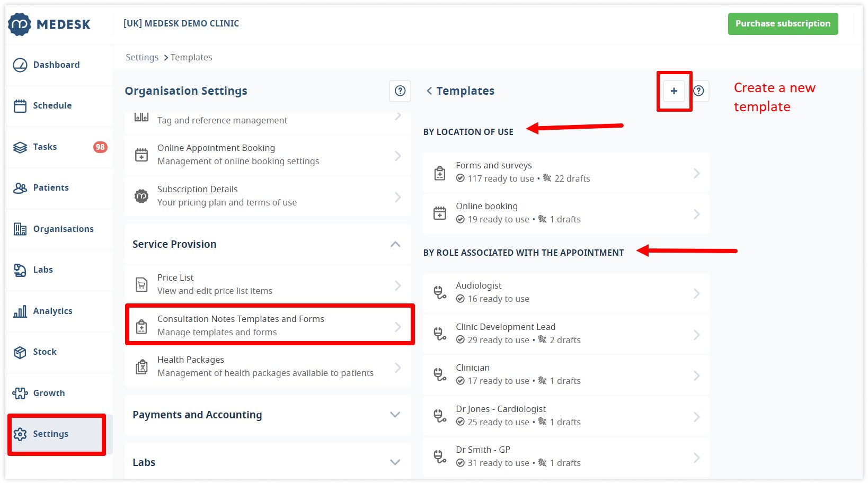Open Price List chevron arrow
Viewport: 868px width, 484px height.
[398, 285]
